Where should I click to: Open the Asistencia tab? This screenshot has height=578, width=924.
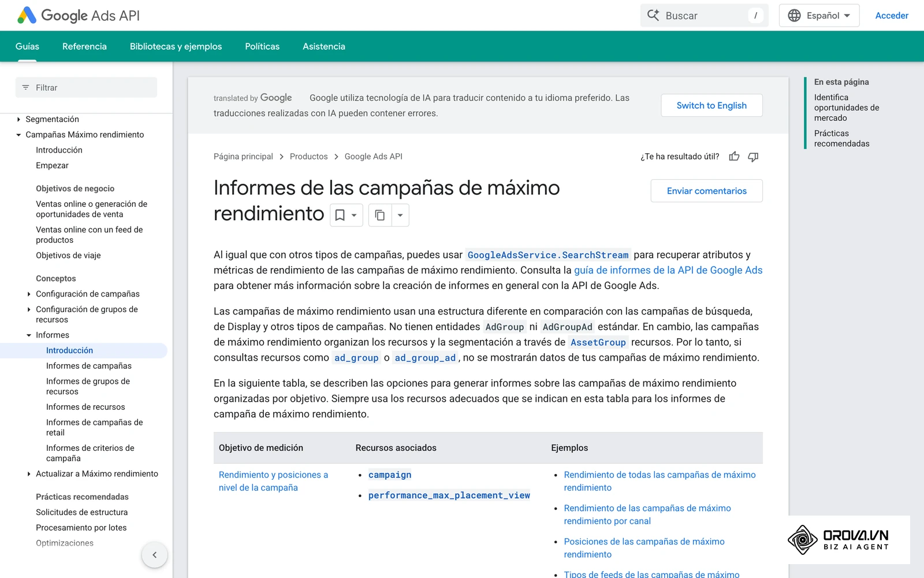[324, 46]
